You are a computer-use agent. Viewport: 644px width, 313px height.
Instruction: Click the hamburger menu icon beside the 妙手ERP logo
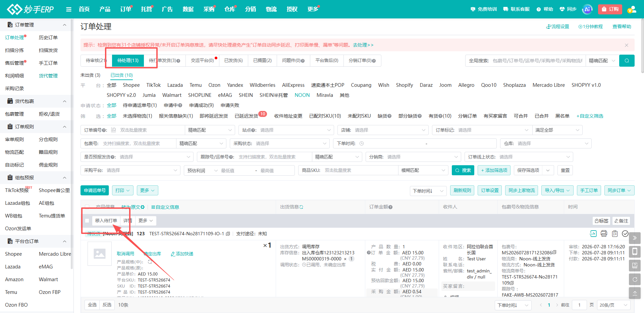coord(69,9)
